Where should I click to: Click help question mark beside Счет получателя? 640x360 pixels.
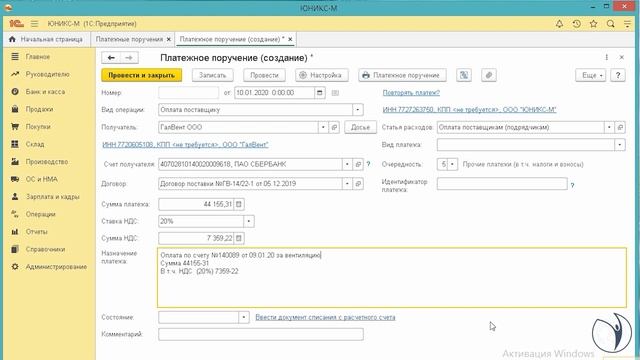tap(368, 164)
